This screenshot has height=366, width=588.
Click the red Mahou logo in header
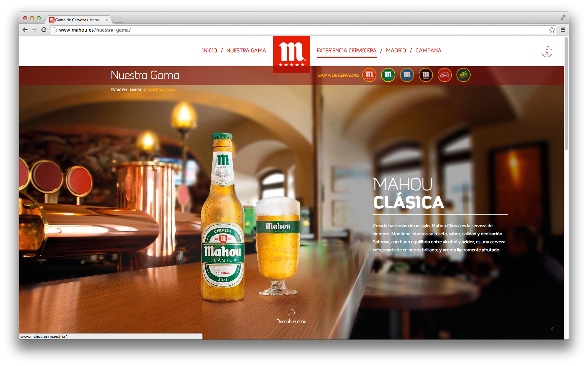pos(292,54)
